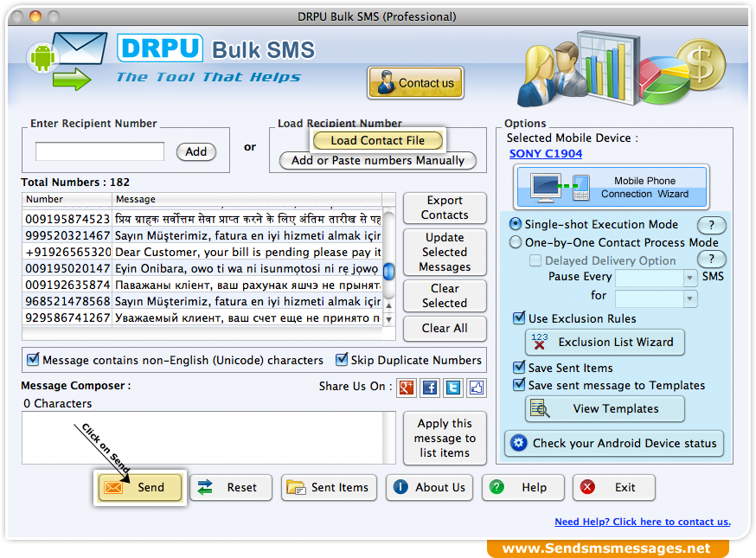Click message 'Eyin Onibara, owo ti wa'
Screen dimensions: 756x558
tap(247, 269)
